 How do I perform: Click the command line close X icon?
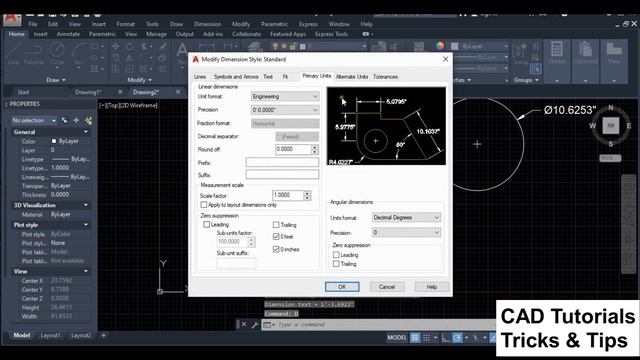click(x=244, y=324)
